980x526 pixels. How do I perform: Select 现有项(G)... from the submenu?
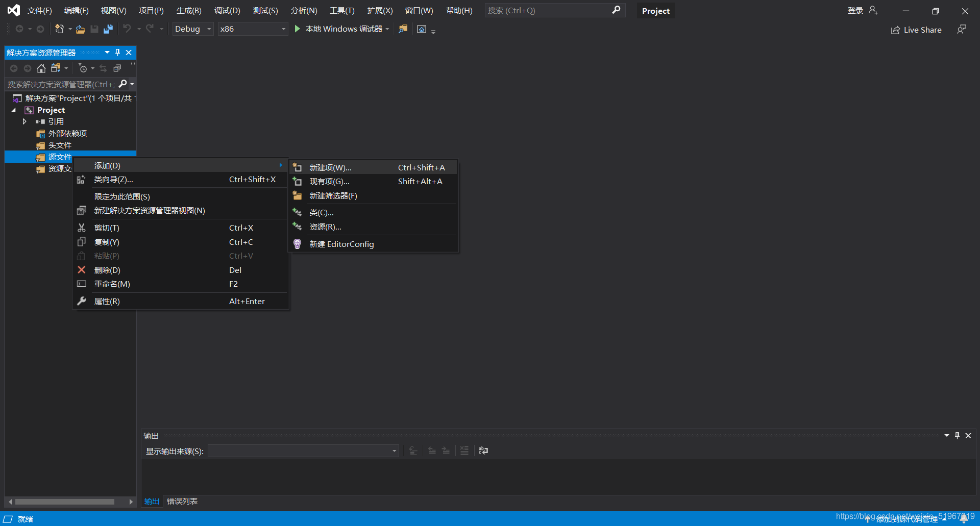[374, 182]
